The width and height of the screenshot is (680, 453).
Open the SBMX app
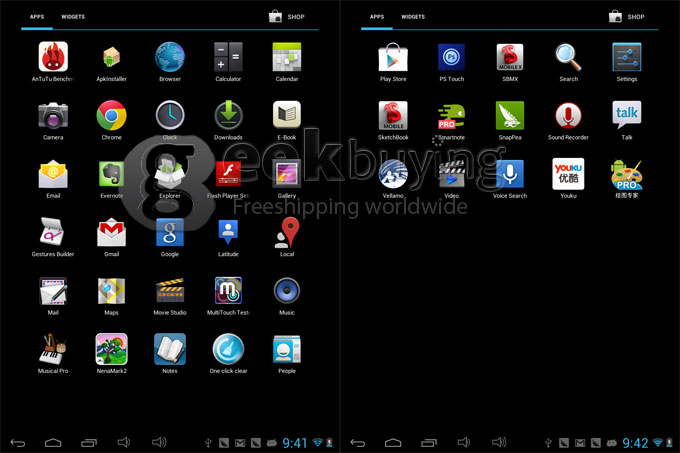tap(510, 57)
